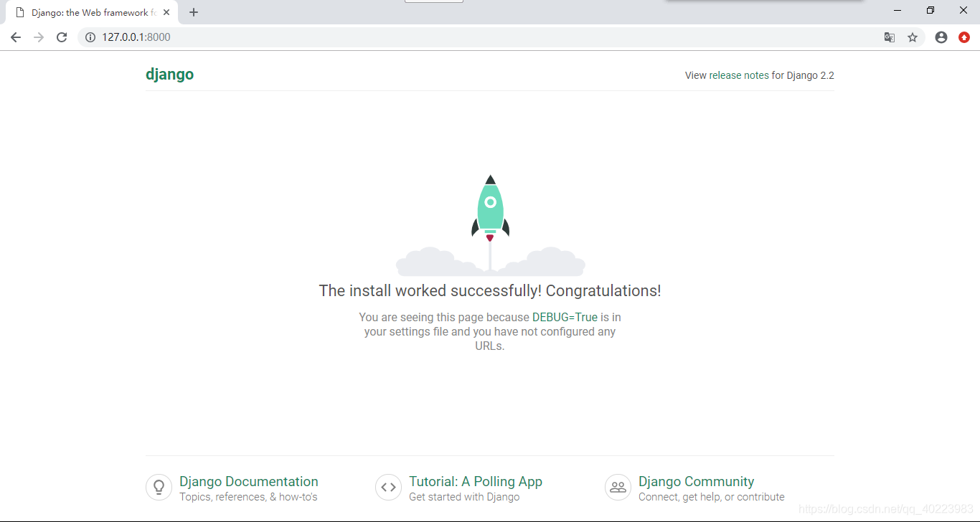The width and height of the screenshot is (980, 522).
Task: Open Django Documentation link
Action: (x=249, y=482)
